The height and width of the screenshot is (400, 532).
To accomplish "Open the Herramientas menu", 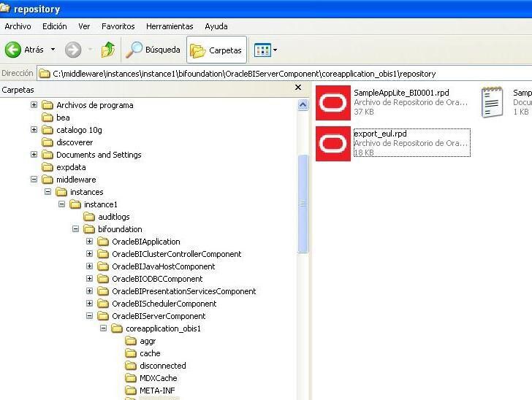I will (x=170, y=26).
